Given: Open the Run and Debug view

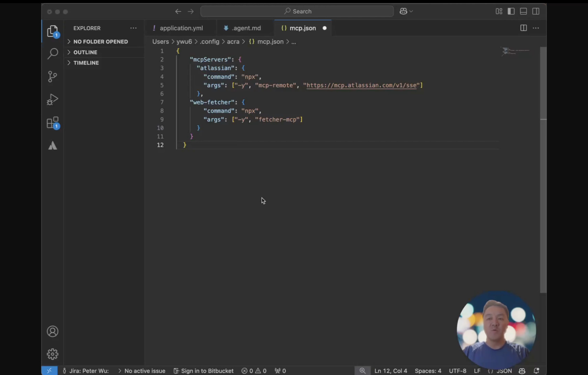Looking at the screenshot, I should 53,99.
